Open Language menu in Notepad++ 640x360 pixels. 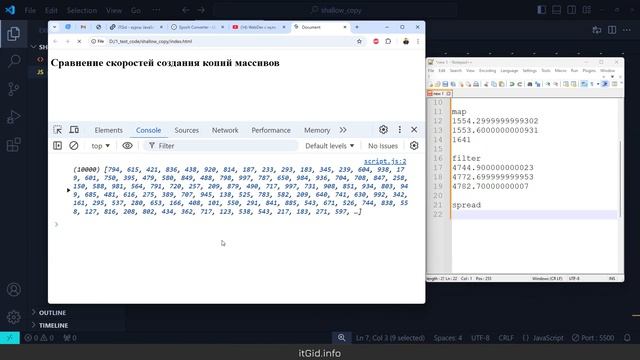(x=509, y=71)
